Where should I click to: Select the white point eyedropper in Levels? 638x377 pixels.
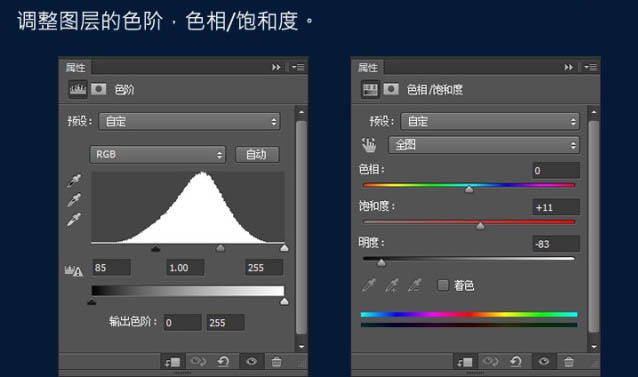pos(74,220)
